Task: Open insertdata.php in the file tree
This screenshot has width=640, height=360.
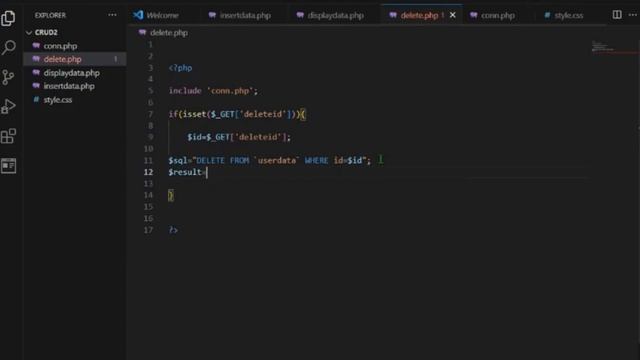Action: click(69, 86)
